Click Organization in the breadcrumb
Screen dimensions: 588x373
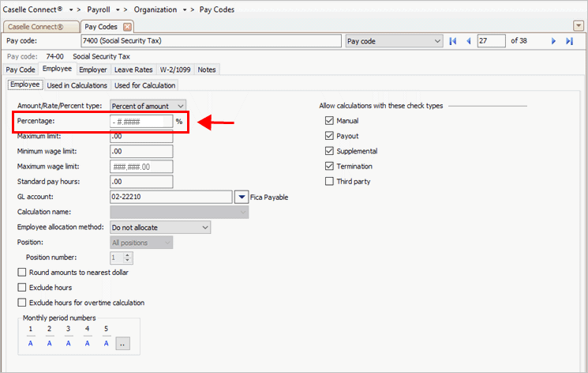pyautogui.click(x=155, y=9)
